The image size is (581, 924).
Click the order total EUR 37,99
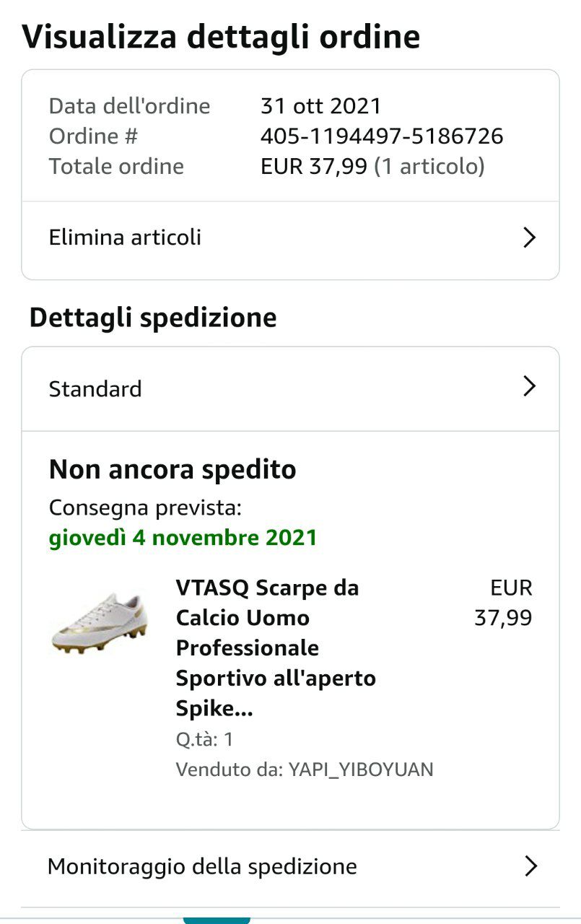click(314, 167)
